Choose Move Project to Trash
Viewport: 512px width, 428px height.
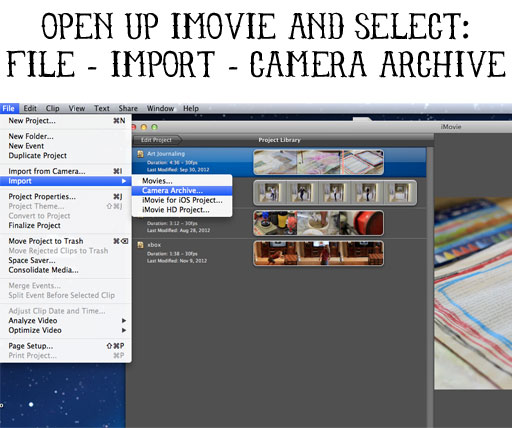[x=66, y=241]
